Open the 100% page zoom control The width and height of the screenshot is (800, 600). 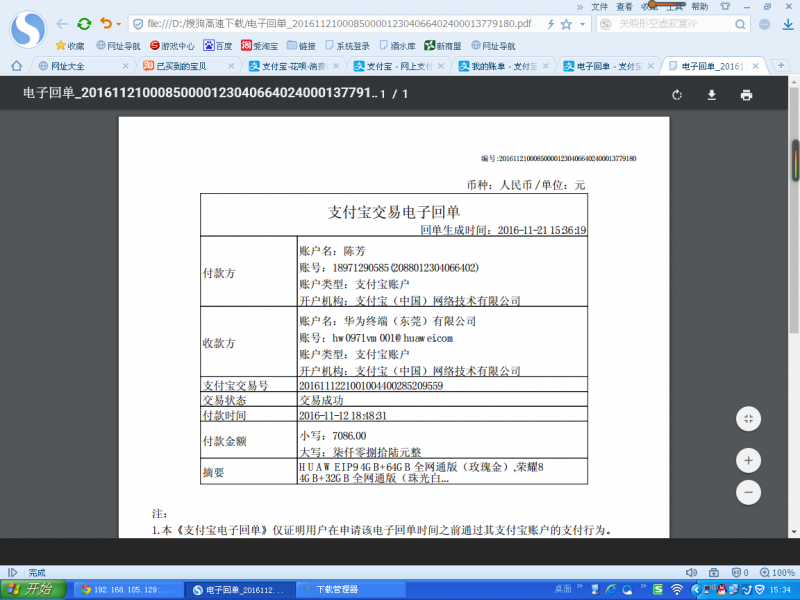[x=777, y=572]
